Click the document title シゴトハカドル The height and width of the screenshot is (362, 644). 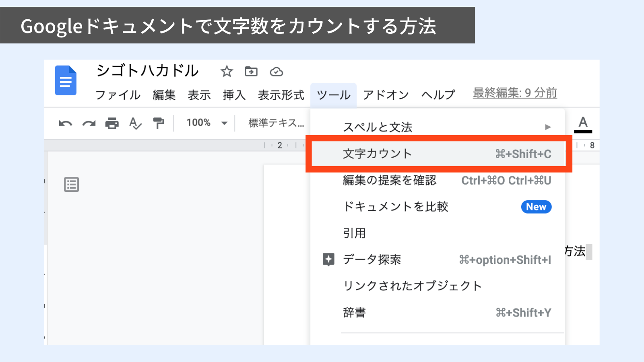[x=147, y=71]
